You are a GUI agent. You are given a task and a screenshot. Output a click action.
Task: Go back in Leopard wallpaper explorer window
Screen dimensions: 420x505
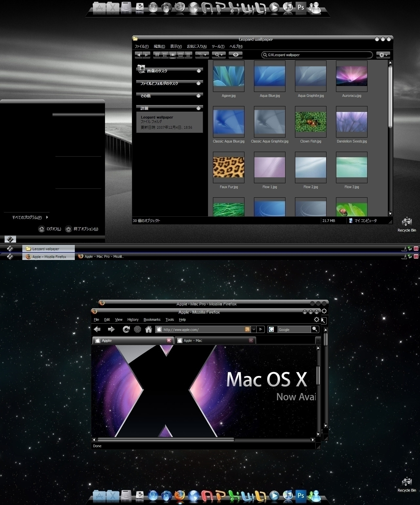pos(138,55)
